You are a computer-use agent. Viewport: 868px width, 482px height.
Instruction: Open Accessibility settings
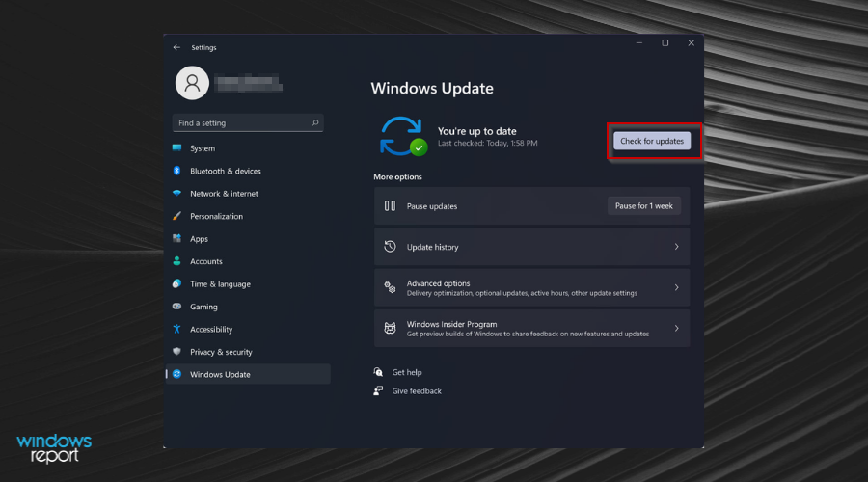[x=248, y=330]
